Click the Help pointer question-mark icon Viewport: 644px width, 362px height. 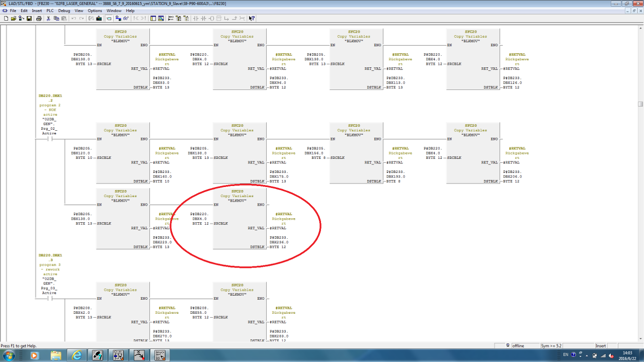(x=252, y=19)
